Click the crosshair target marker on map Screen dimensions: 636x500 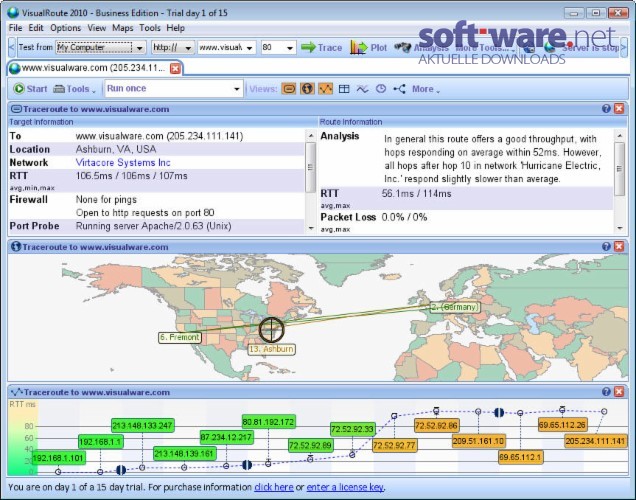click(x=271, y=329)
